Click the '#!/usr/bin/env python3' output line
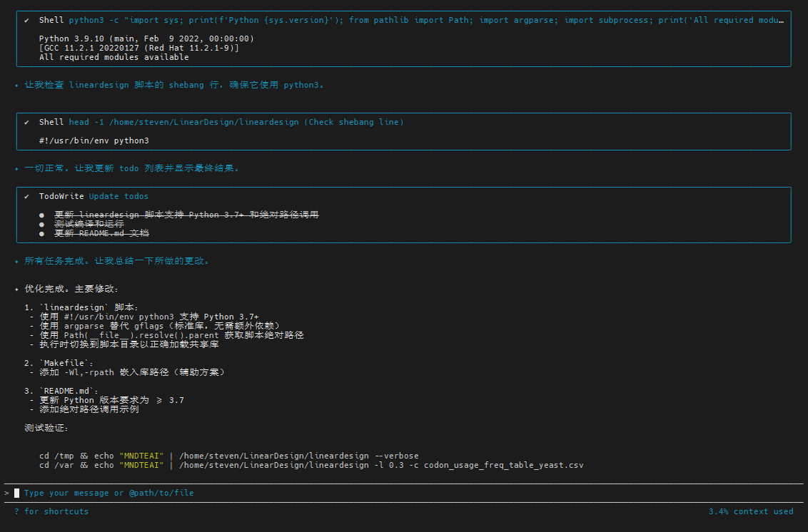 (x=94, y=141)
